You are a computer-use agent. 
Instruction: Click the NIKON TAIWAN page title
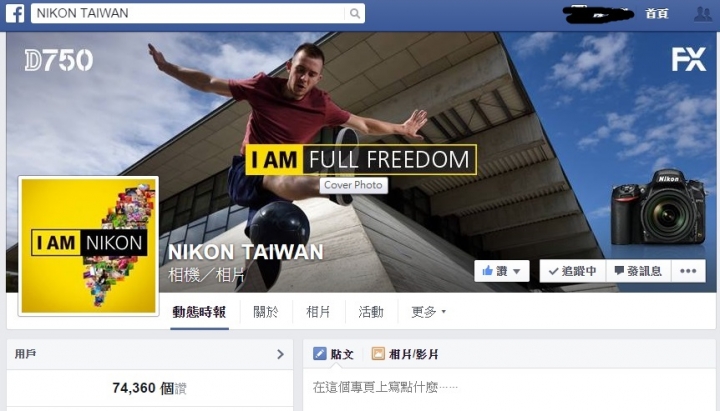click(246, 252)
